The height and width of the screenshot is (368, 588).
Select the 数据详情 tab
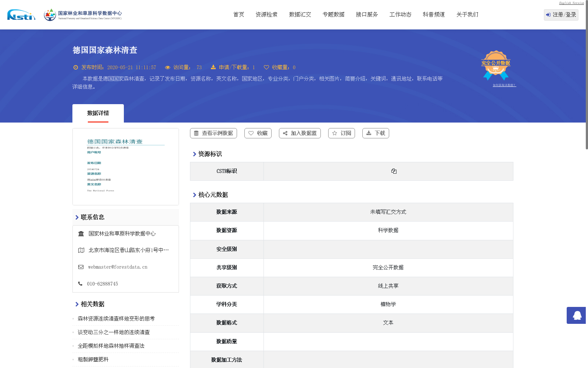tap(98, 113)
